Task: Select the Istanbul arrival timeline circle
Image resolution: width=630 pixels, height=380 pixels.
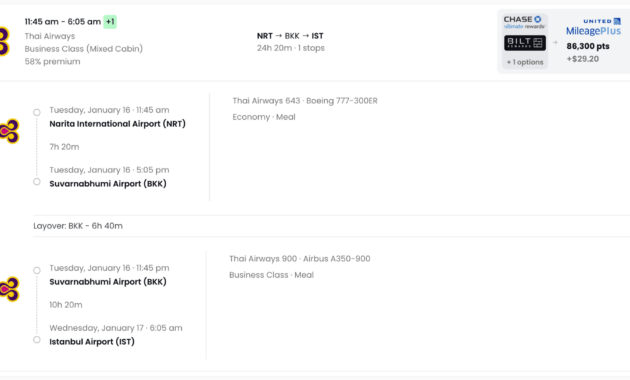Action: pos(37,340)
